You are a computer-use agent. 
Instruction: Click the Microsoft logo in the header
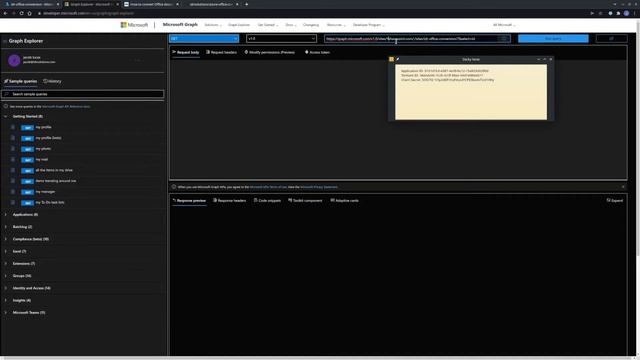pos(134,25)
